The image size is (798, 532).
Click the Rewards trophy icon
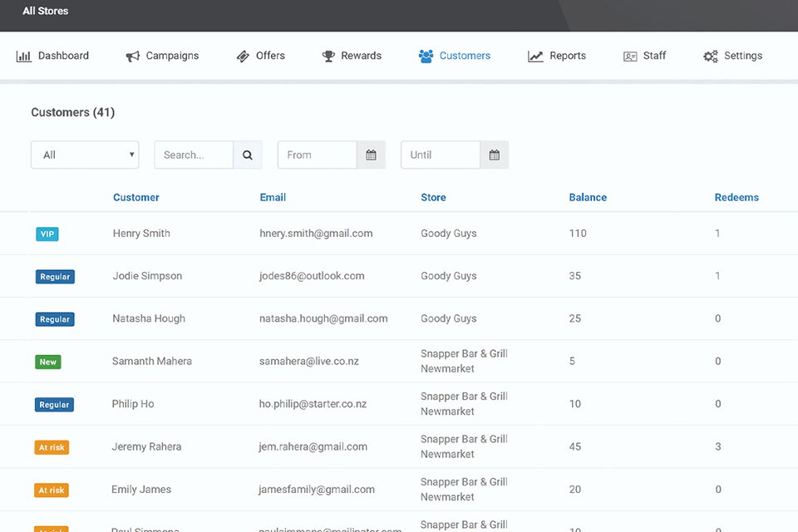[x=328, y=57]
